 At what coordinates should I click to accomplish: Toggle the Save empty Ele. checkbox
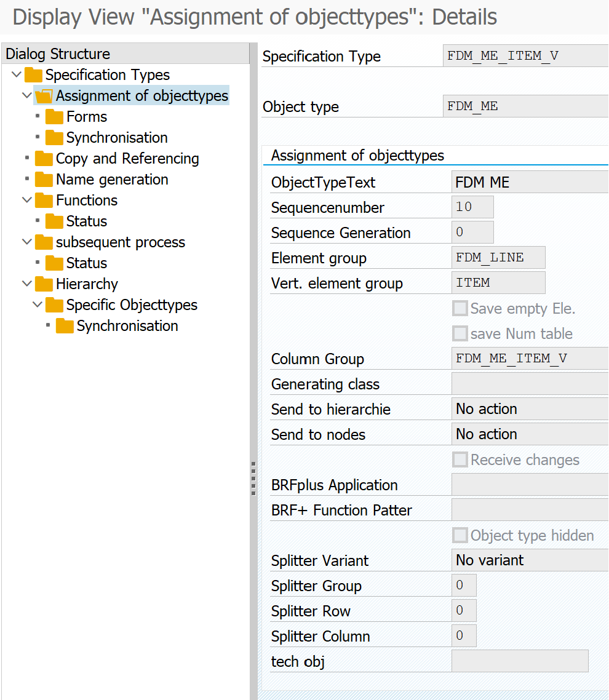460,309
